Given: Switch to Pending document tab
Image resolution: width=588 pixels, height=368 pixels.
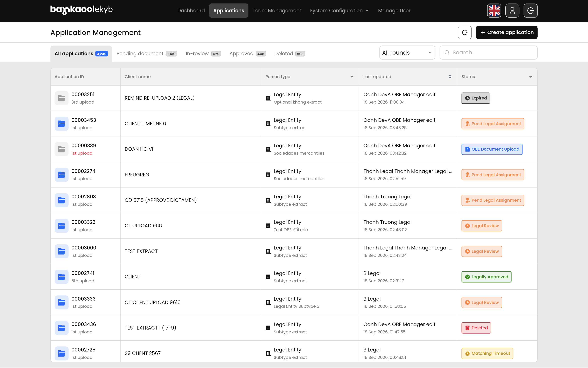Looking at the screenshot, I should [147, 54].
